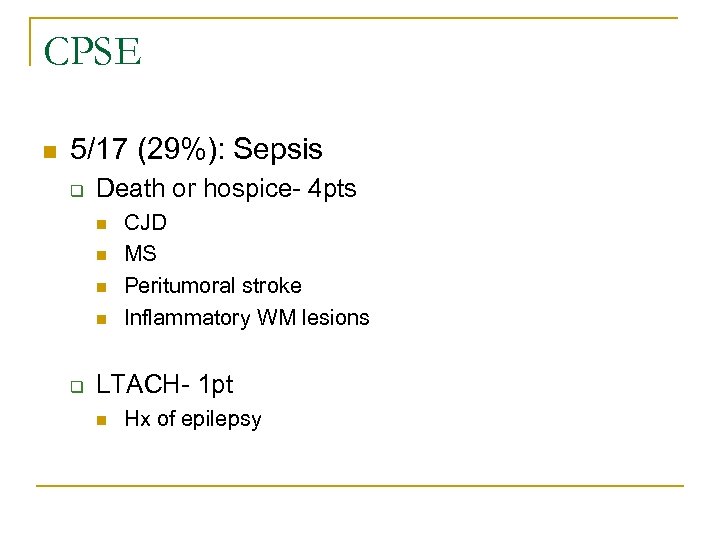Click the bullet before "Peritumoral stroke"
Screen dimensions: 720x540
[x=101, y=287]
